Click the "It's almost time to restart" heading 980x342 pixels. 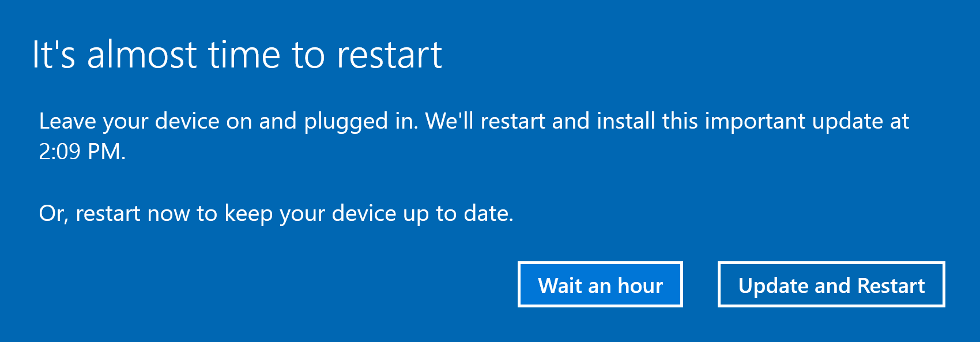236,55
